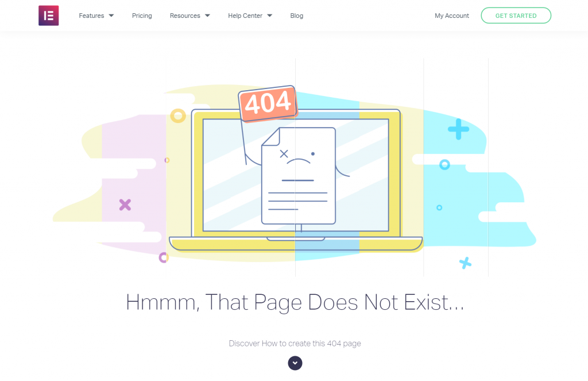The height and width of the screenshot is (381, 588).
Task: Go to My Account link
Action: (x=452, y=16)
